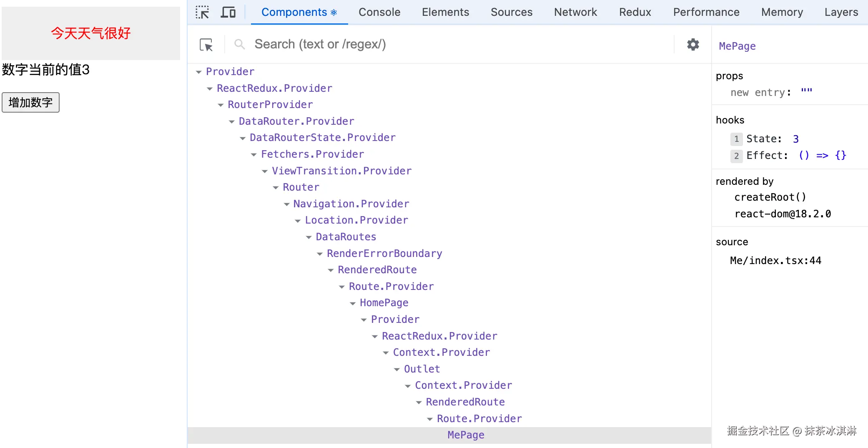Open the Redux tab

[635, 12]
